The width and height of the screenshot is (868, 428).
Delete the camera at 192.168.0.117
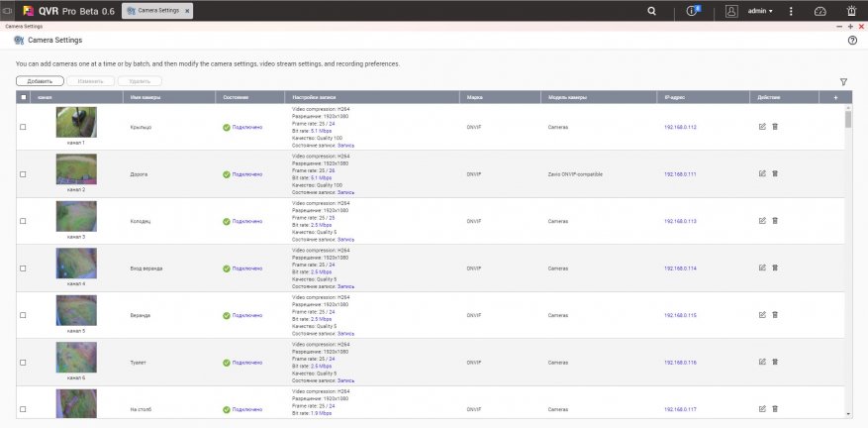(775, 408)
